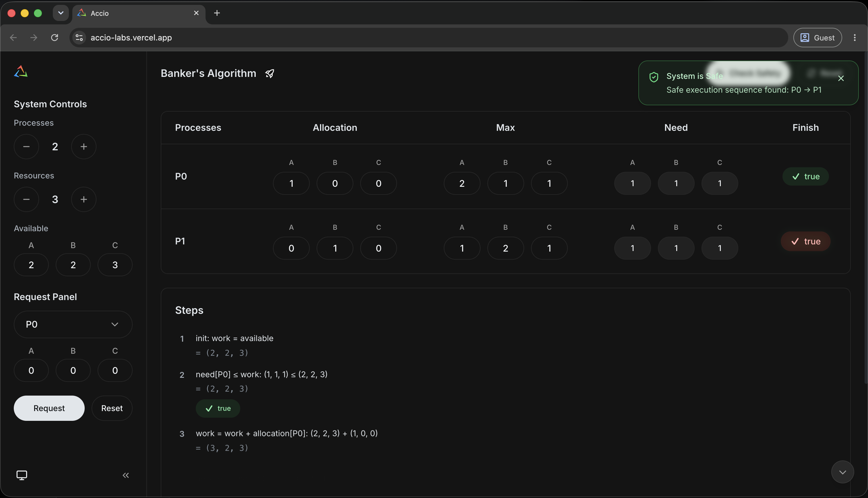Dismiss the System is Safe notification
The height and width of the screenshot is (498, 868).
(x=841, y=78)
